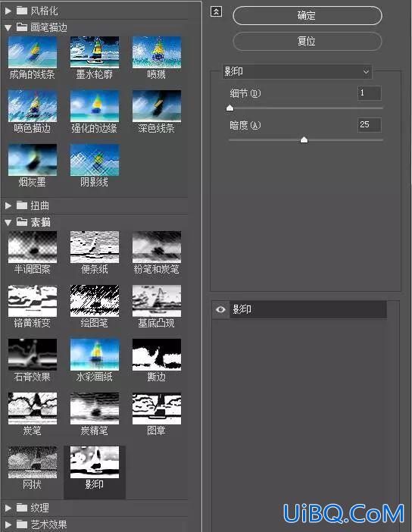Viewport: 412px width, 532px height.
Task: Pick the 炭笔 filter thumbnail
Action: click(x=33, y=408)
